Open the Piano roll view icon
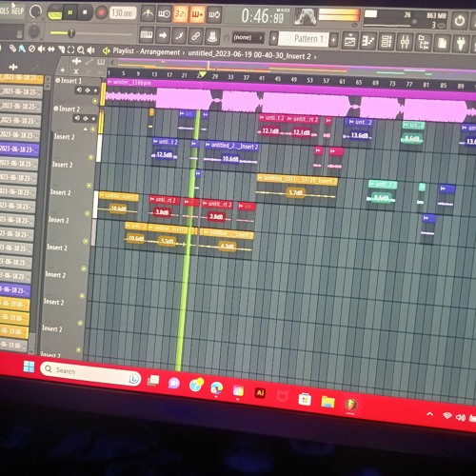Screen dimensions: 476x476 (x=368, y=41)
